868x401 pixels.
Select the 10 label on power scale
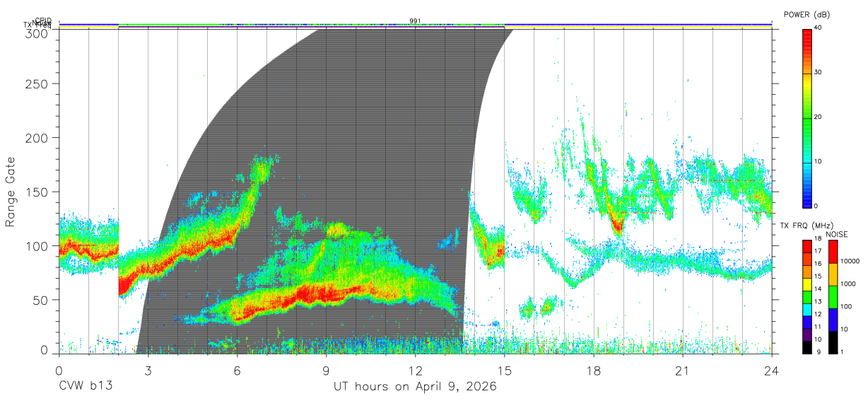817,162
